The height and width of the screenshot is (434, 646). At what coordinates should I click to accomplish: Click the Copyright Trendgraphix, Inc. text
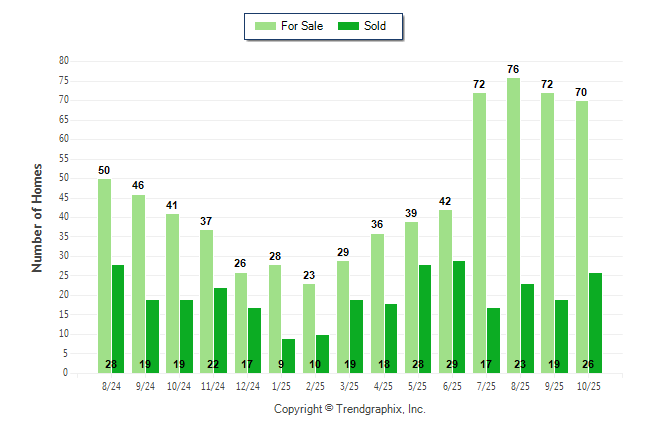click(x=349, y=409)
